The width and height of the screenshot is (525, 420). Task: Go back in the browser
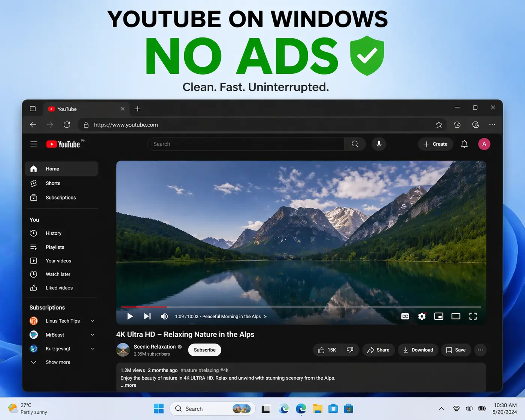pos(33,125)
